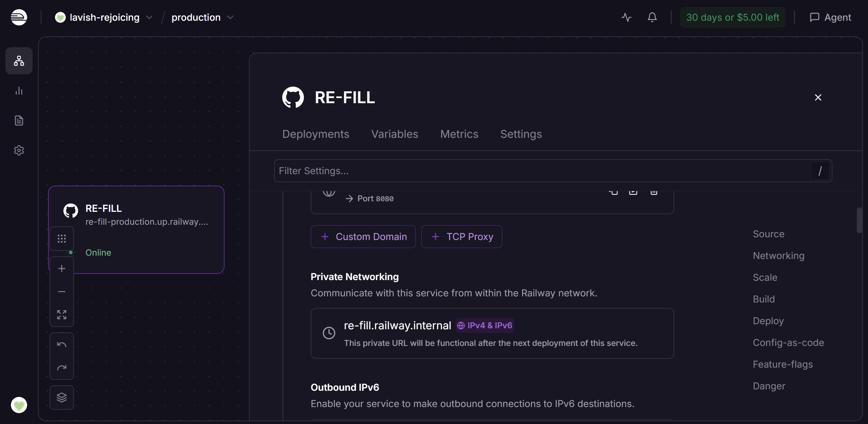868x424 pixels.
Task: Click the RE-FILL panel title
Action: [345, 97]
